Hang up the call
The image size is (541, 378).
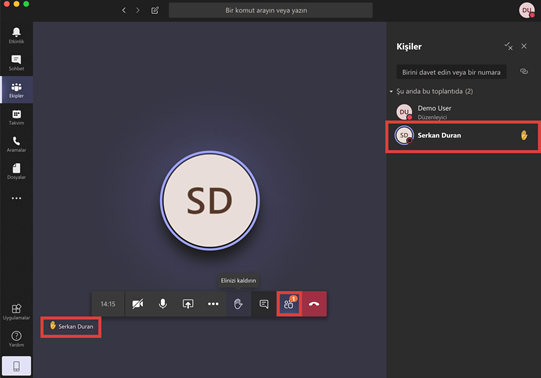pos(314,304)
